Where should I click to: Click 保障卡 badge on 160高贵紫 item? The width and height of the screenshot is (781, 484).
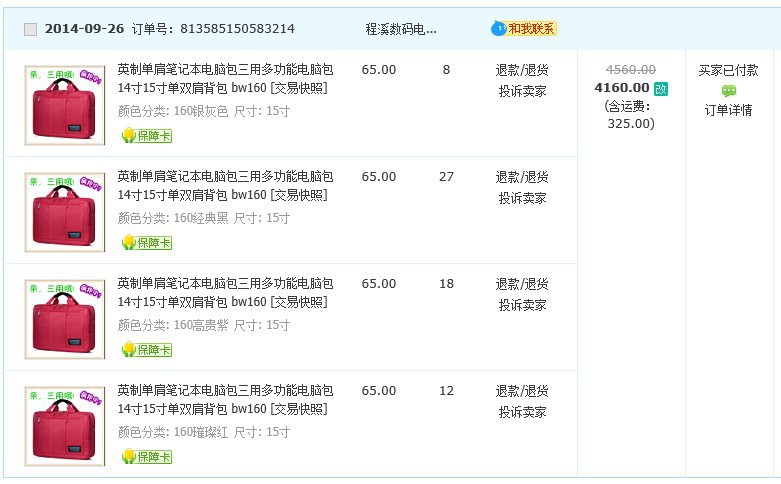[147, 350]
